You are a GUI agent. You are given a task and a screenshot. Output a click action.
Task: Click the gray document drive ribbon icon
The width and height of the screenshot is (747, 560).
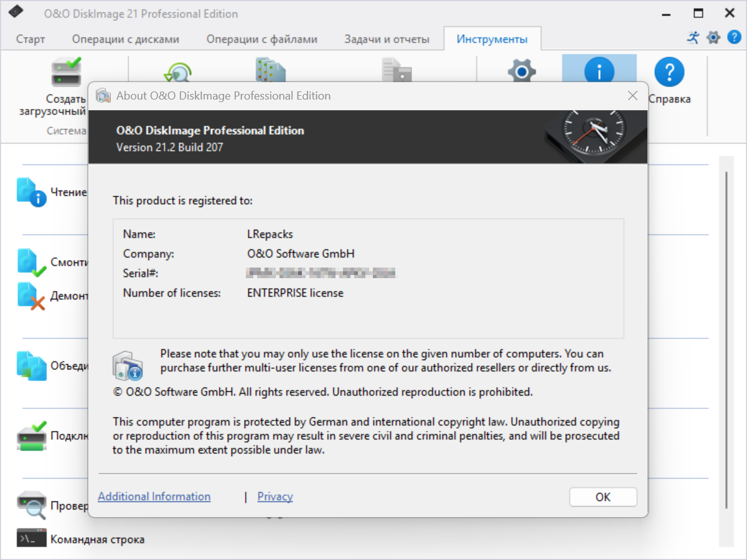pyautogui.click(x=397, y=69)
